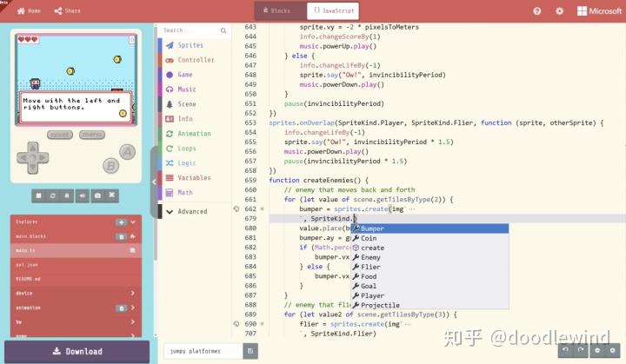Switch to the JavaScript editor tab
Viewport: 626px width, 364px height.
click(x=333, y=10)
